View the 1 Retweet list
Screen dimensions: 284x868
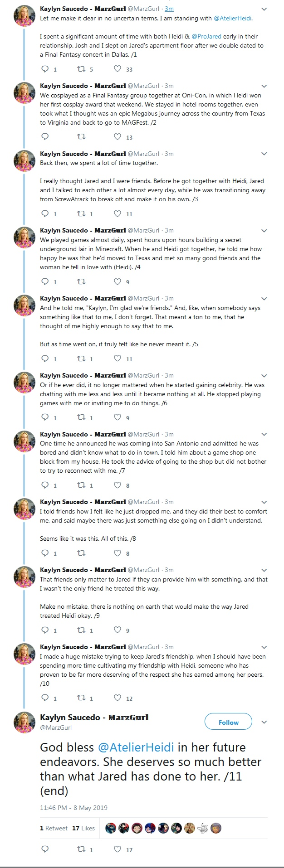pos(54,828)
